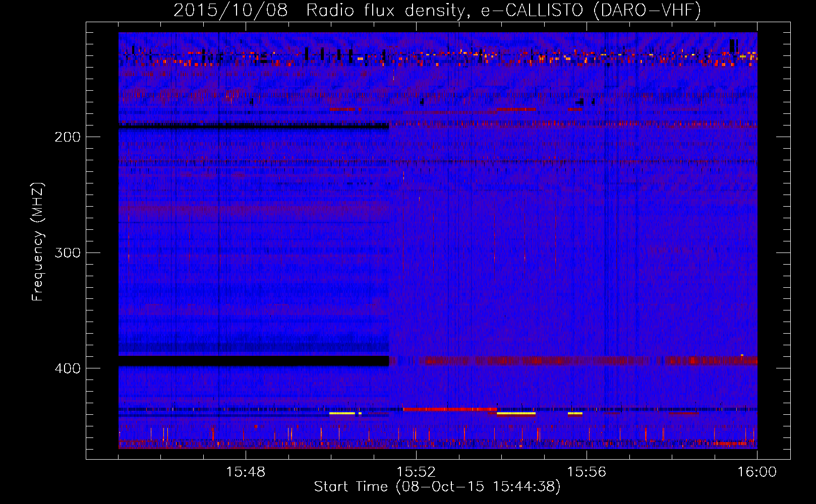Click the 'Start Time (08-Oct-15 15:44:38)' label
The width and height of the screenshot is (816, 504).
tap(437, 487)
